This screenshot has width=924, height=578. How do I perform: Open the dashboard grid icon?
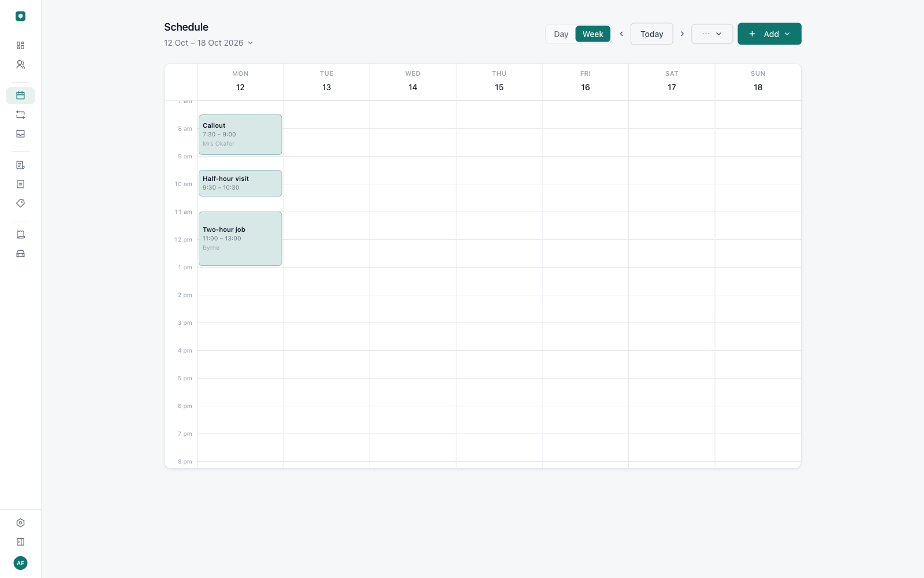20,45
